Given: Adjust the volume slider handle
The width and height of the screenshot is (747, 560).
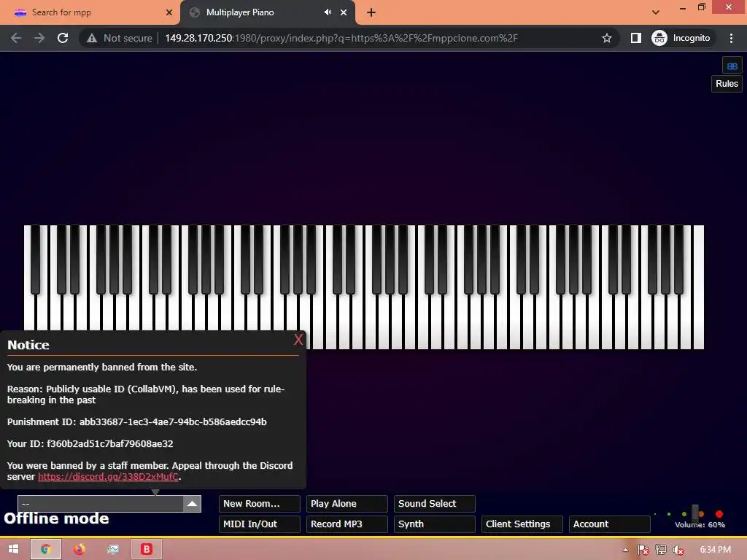Looking at the screenshot, I should (x=695, y=513).
